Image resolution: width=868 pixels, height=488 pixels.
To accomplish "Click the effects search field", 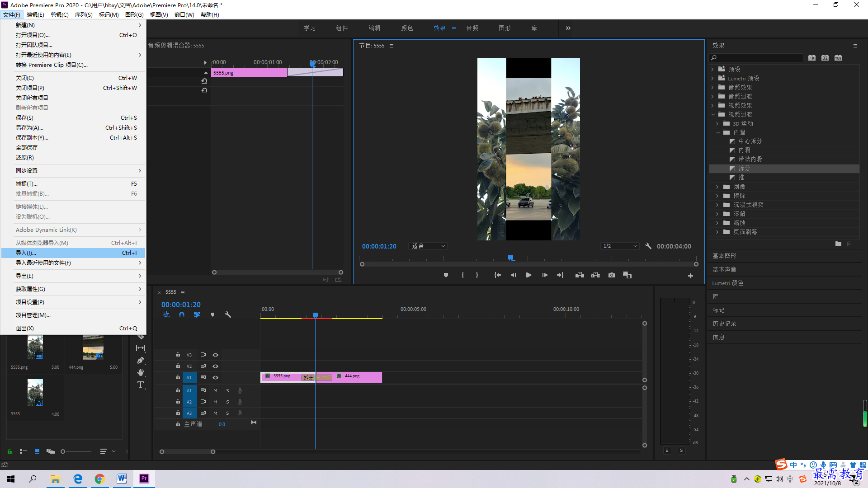I will [x=756, y=58].
